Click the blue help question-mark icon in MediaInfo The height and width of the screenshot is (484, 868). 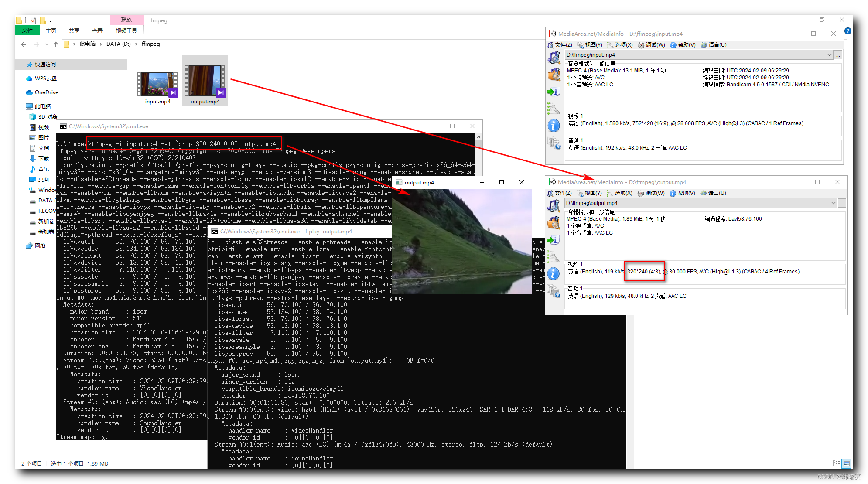click(x=848, y=31)
